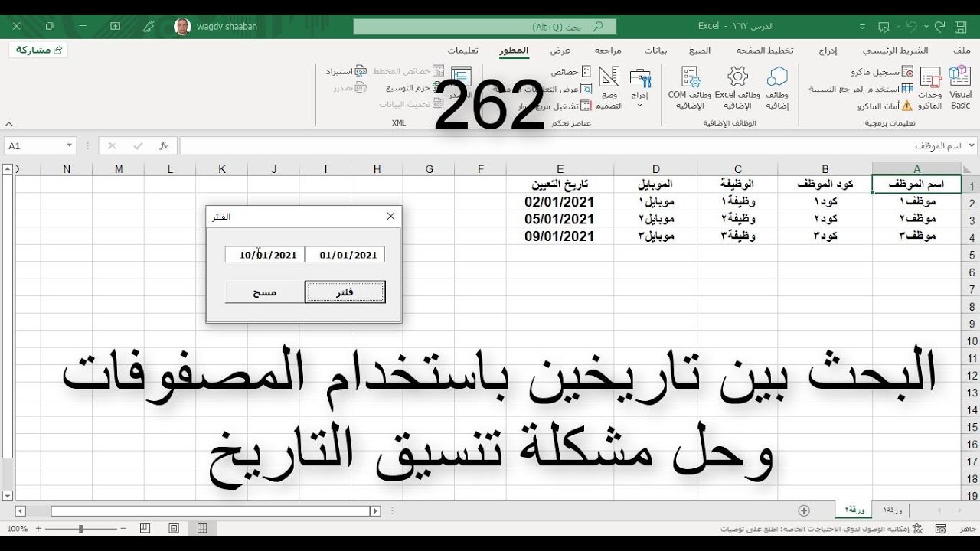This screenshot has width=980, height=551.
Task: Select column E header
Action: [560, 169]
